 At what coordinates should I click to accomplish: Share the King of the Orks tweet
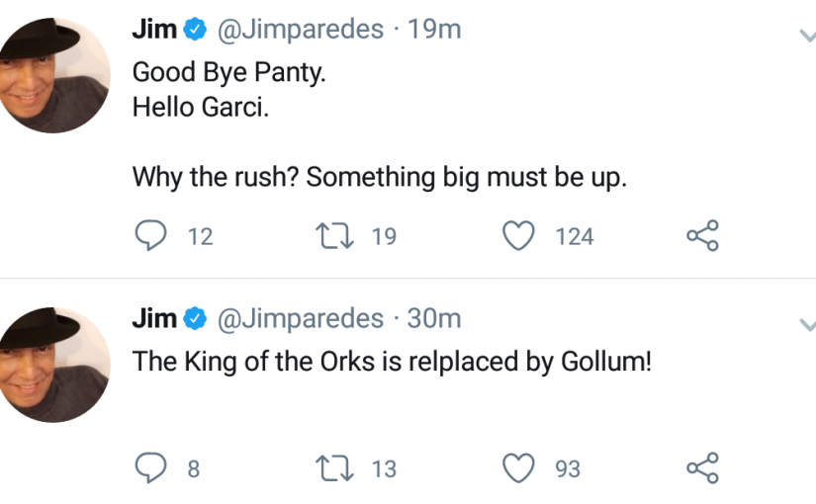[703, 467]
